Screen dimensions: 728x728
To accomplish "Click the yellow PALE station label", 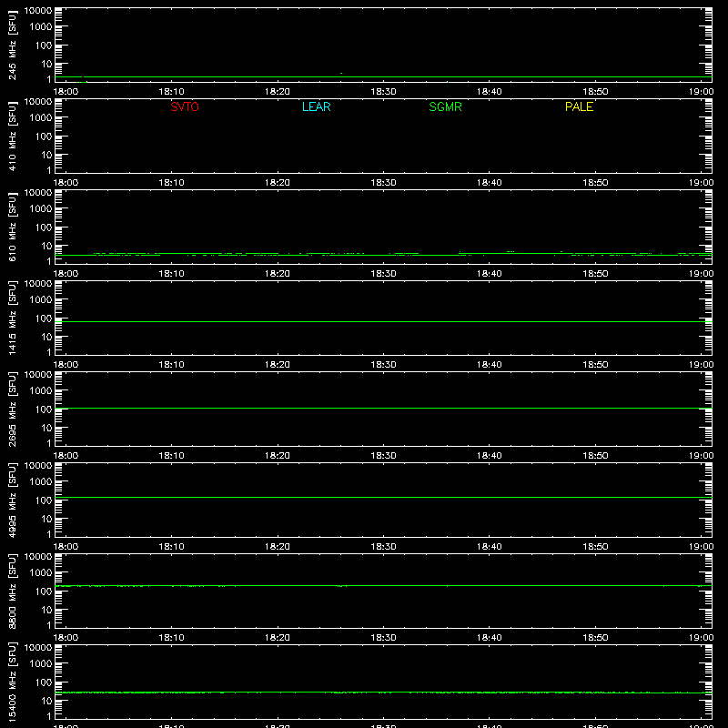I will click(x=579, y=106).
